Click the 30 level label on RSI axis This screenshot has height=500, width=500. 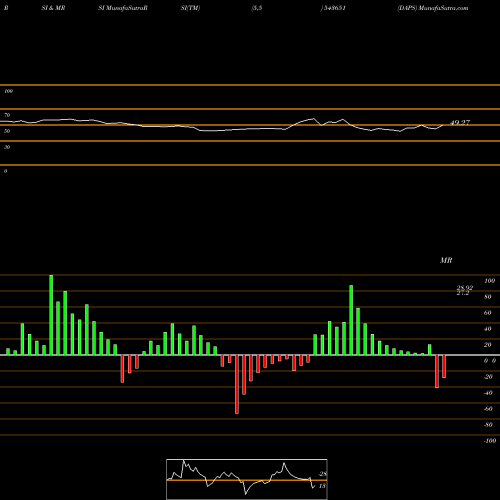7,147
